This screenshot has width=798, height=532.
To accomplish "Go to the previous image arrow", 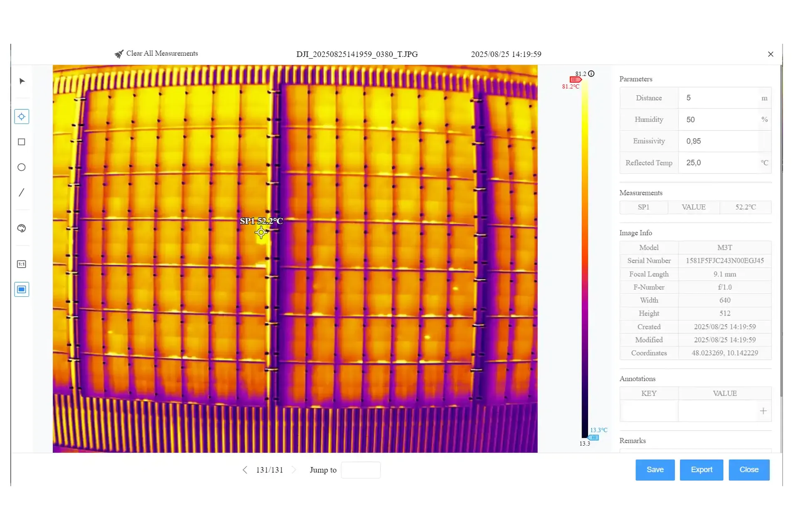I will pos(245,470).
